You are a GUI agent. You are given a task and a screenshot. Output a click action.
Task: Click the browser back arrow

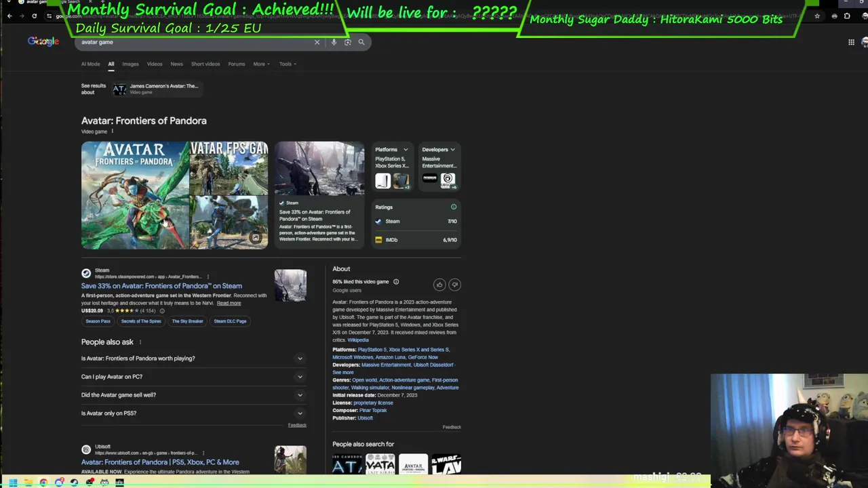(9, 16)
